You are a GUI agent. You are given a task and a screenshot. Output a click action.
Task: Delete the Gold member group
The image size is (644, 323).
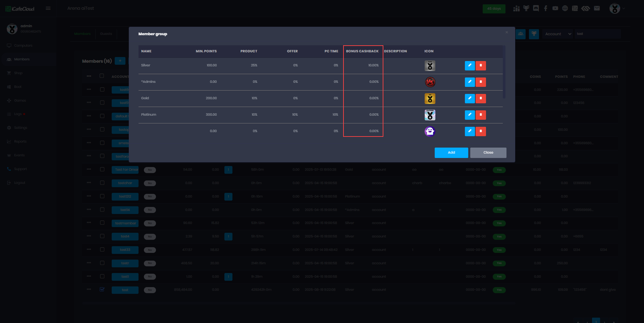(x=481, y=98)
